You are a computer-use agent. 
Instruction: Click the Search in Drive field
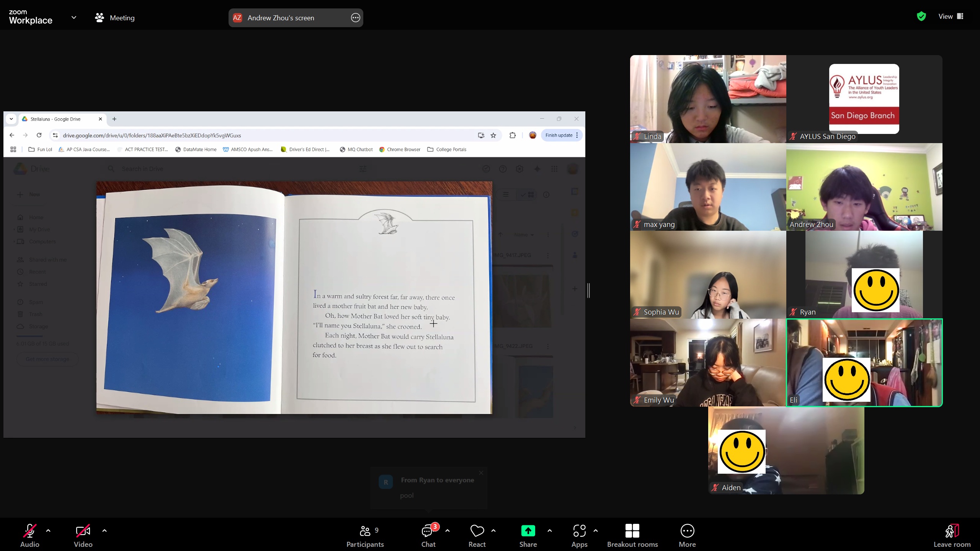click(x=237, y=169)
